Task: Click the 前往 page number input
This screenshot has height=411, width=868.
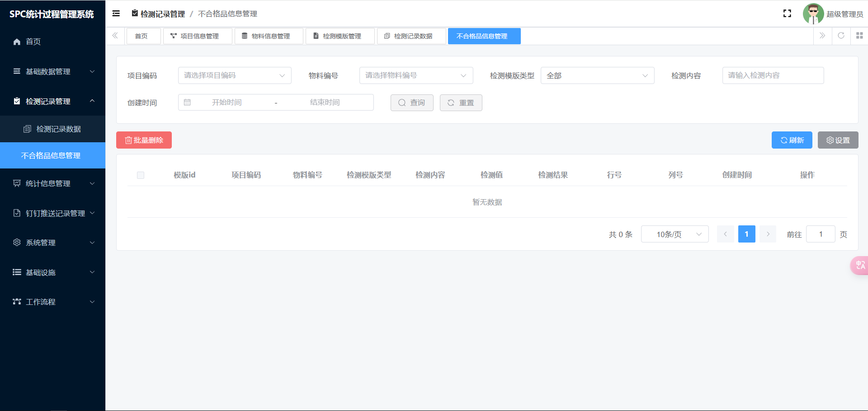Action: tap(821, 234)
